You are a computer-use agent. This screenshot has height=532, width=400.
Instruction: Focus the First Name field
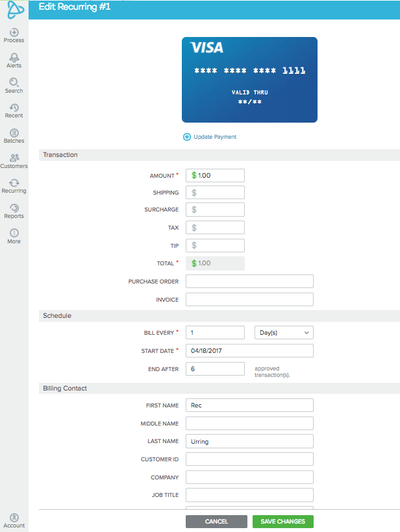pyautogui.click(x=249, y=405)
